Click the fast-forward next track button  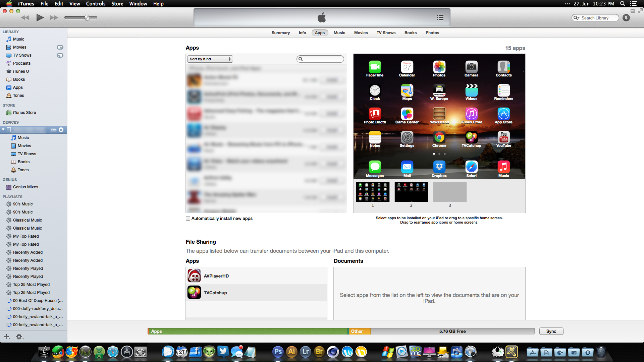click(54, 17)
